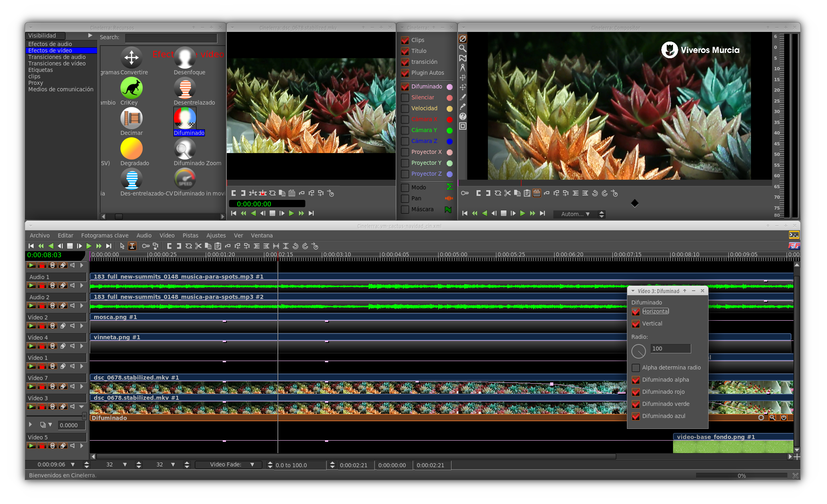
Task: Select the I-beam edit mode tool
Action: pyautogui.click(x=132, y=246)
